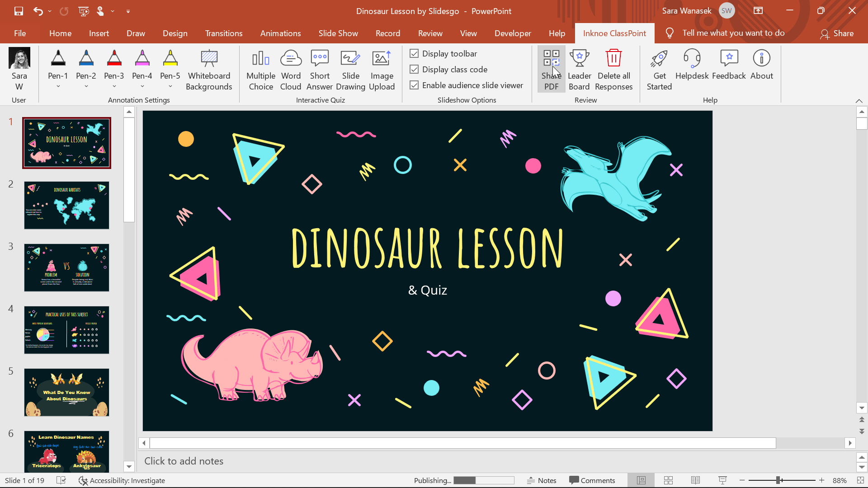Click the zoom out minus button
The height and width of the screenshot is (488, 868).
[x=742, y=480]
